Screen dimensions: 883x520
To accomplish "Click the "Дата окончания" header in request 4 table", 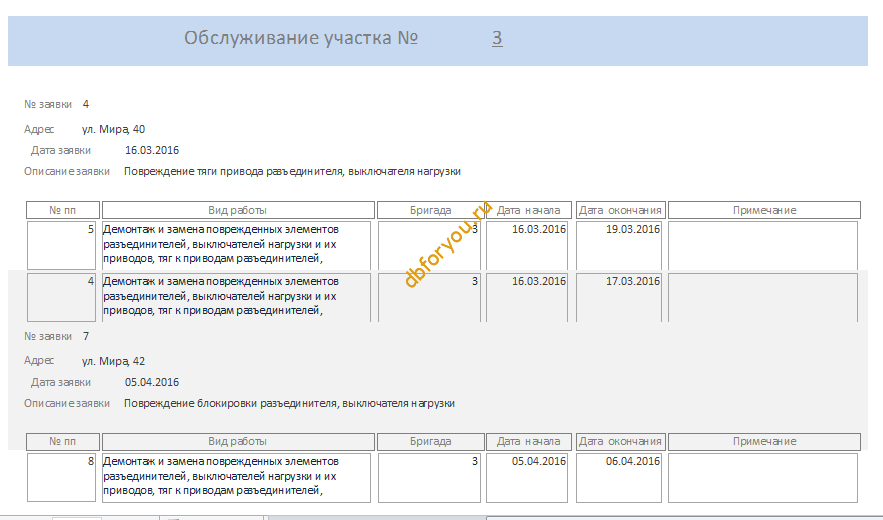I will point(621,210).
